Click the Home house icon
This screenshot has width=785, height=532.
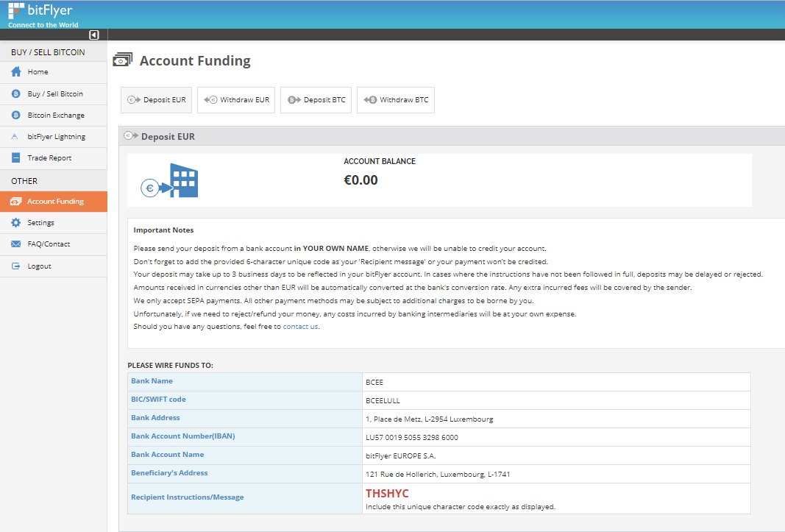click(x=16, y=71)
